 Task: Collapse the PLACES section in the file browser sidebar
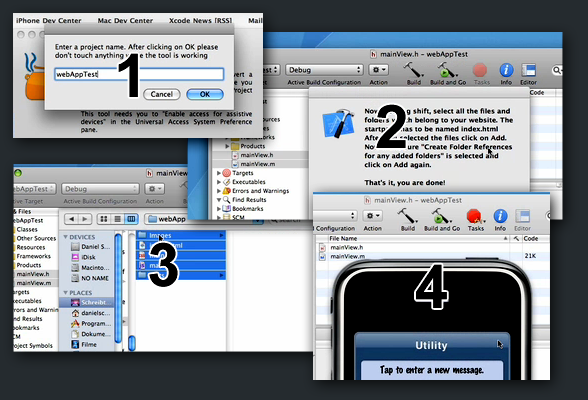[x=66, y=293]
